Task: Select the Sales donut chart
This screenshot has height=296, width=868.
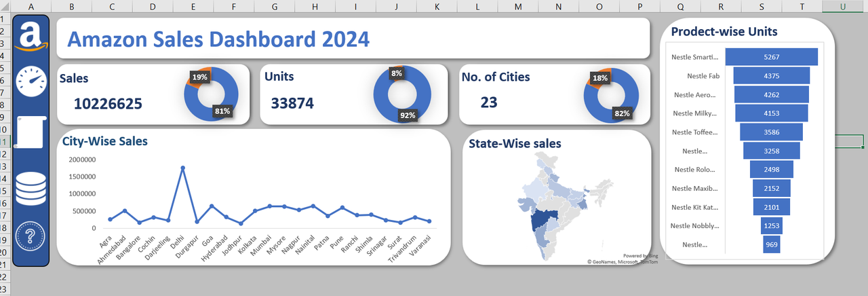Action: pos(211,94)
